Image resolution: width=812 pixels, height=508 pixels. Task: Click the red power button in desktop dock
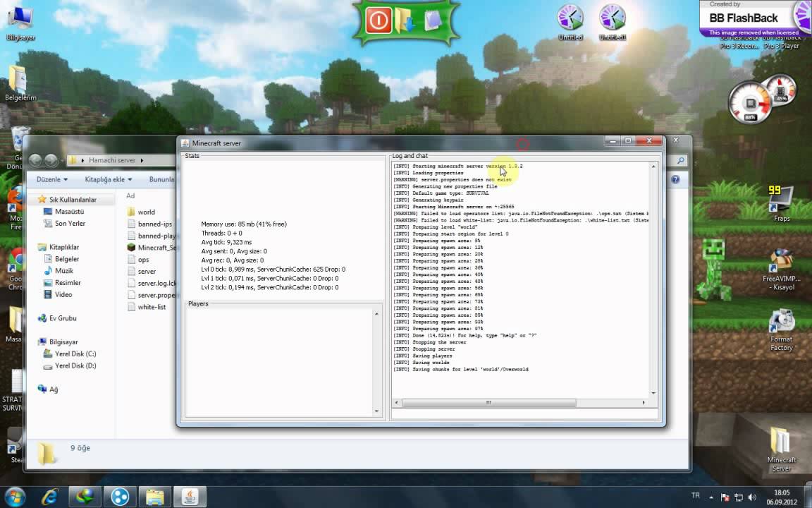tap(378, 20)
